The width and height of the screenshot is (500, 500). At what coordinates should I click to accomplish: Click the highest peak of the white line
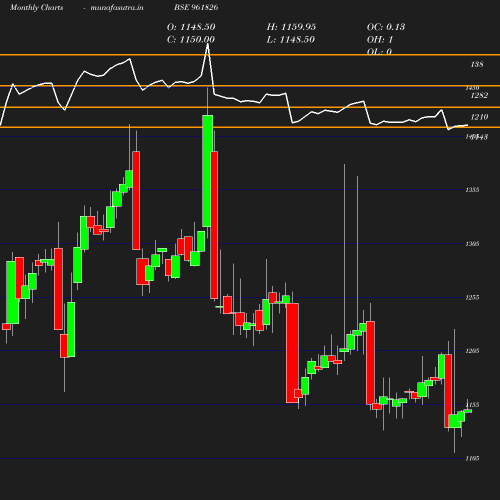tap(208, 44)
